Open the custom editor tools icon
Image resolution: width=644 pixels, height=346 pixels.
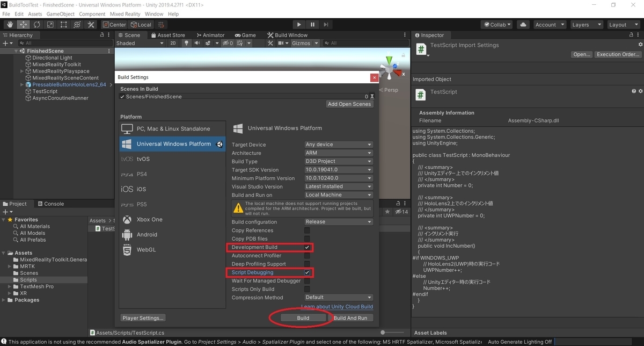click(91, 25)
